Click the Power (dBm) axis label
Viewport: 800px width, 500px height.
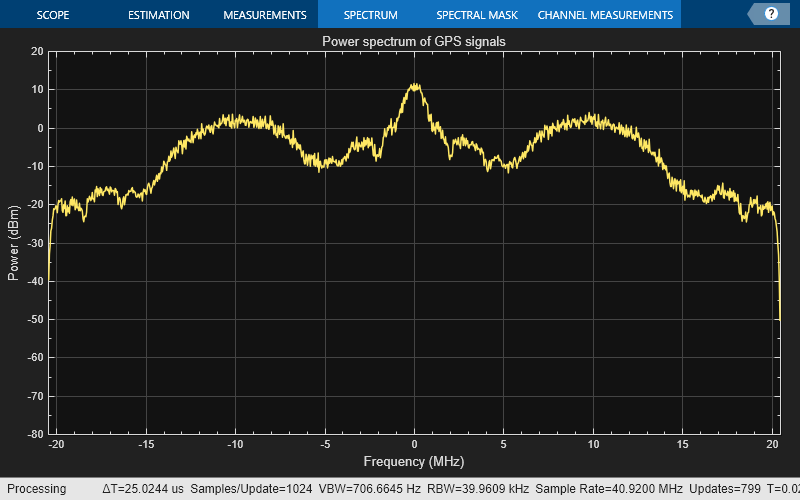pos(13,243)
